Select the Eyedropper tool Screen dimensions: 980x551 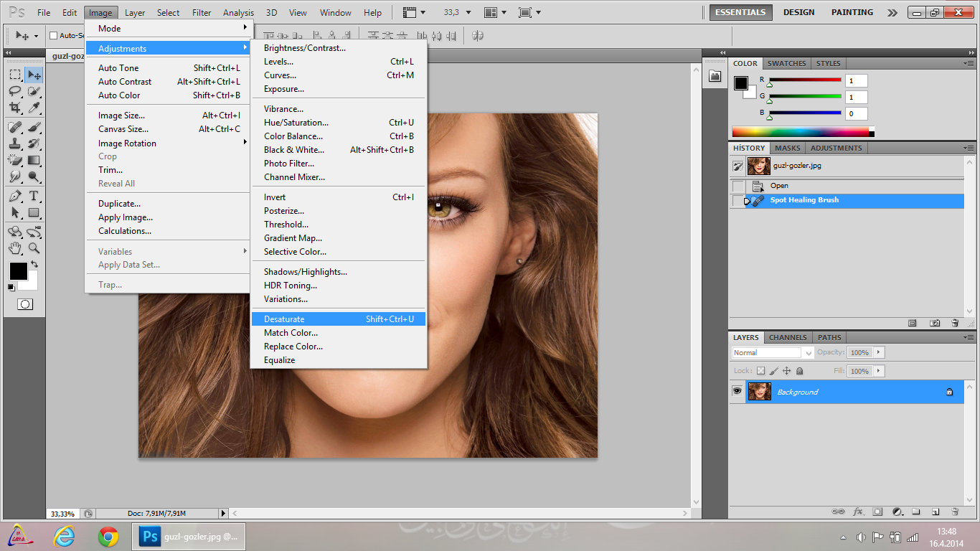click(34, 108)
